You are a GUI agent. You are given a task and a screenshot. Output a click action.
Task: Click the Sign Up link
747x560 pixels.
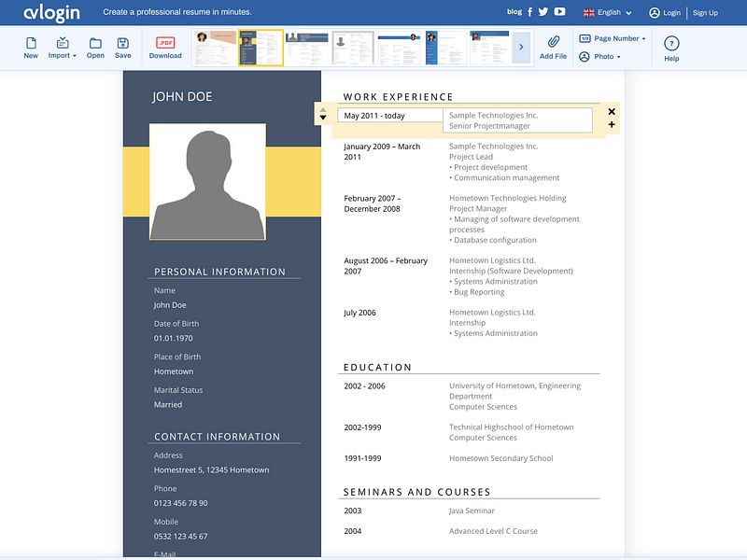705,13
